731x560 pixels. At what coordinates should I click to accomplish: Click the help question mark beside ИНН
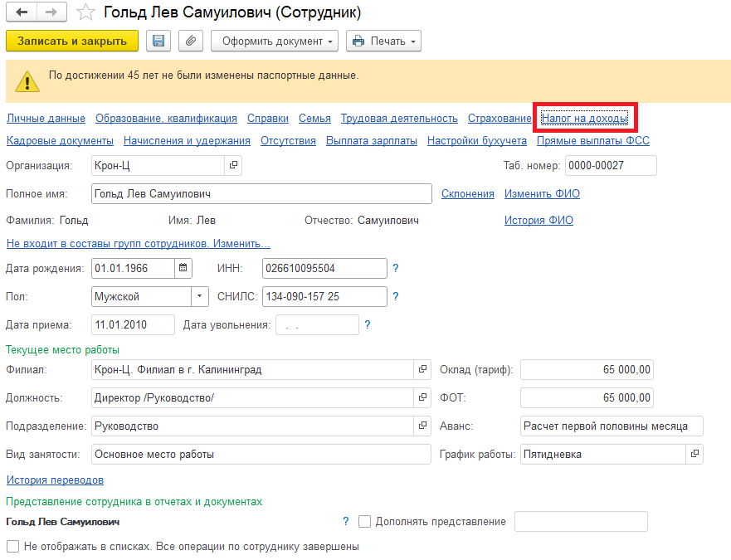click(396, 269)
